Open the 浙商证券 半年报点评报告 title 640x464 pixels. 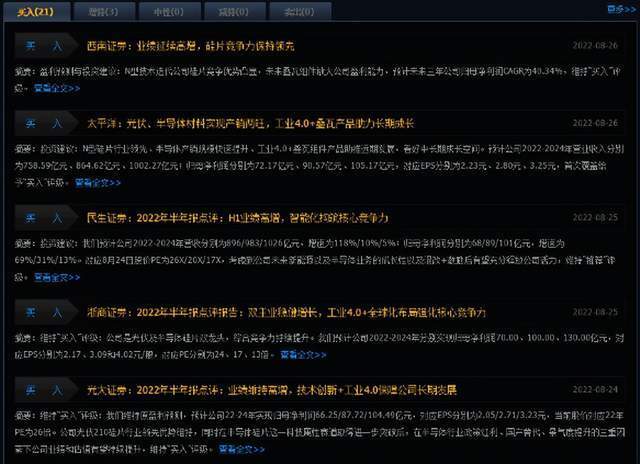pyautogui.click(x=286, y=313)
